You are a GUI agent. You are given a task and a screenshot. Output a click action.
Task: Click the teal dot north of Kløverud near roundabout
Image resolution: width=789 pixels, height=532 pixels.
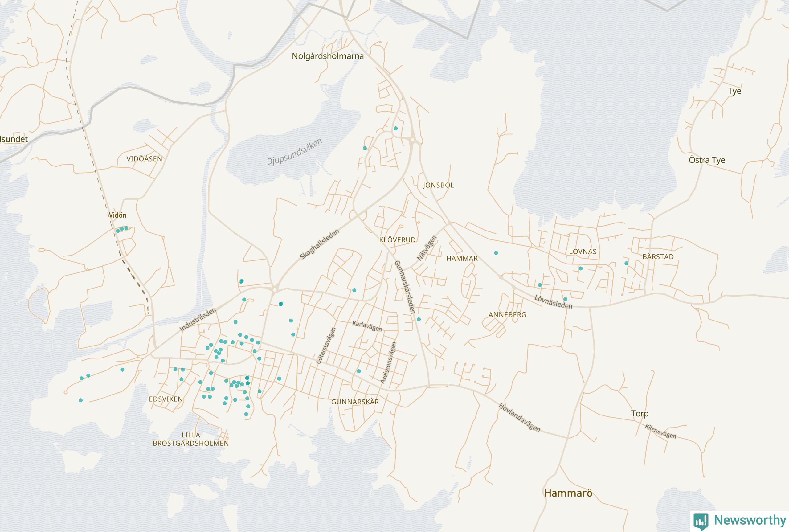click(395, 128)
